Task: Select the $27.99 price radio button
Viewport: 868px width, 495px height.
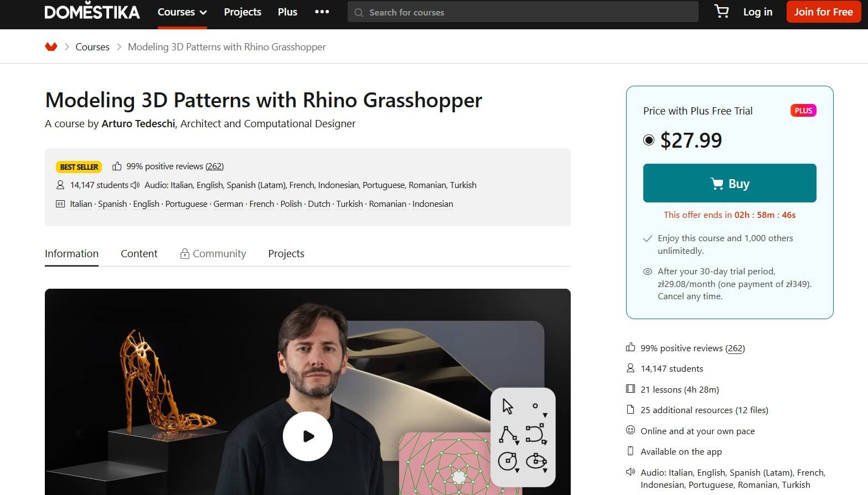Action: [649, 140]
